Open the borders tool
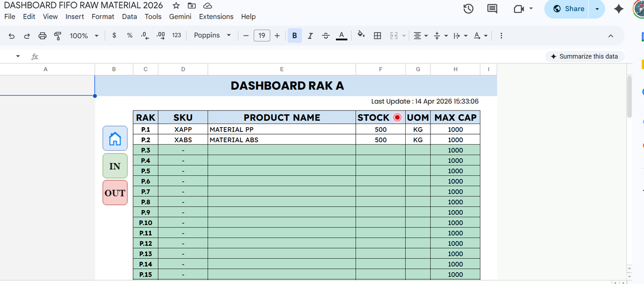Viewport: 644px width, 284px height. tap(377, 35)
